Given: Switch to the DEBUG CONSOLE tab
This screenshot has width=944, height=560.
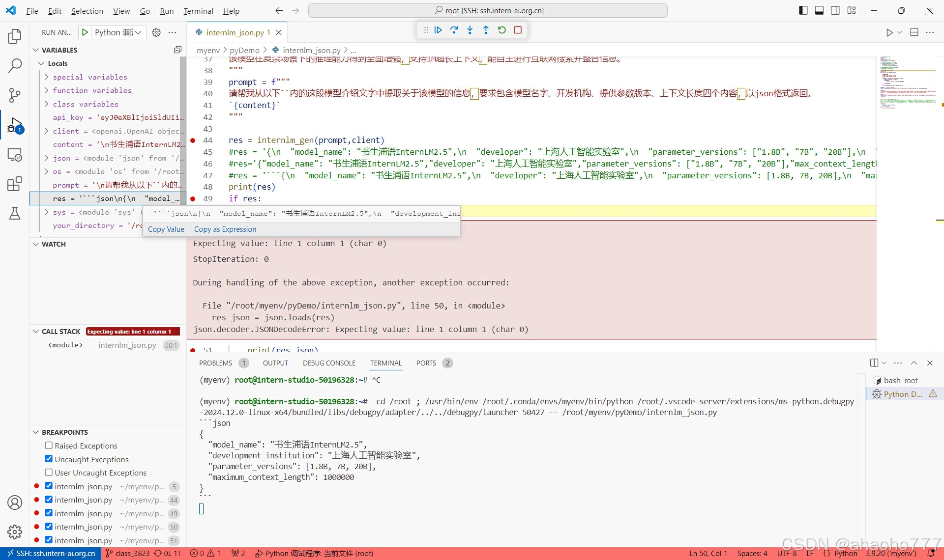Looking at the screenshot, I should click(x=329, y=363).
